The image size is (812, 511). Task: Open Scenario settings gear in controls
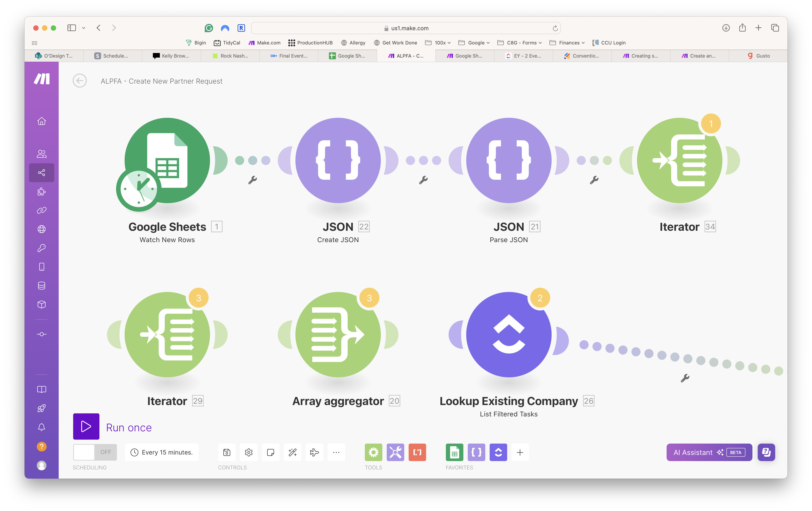[x=249, y=452]
